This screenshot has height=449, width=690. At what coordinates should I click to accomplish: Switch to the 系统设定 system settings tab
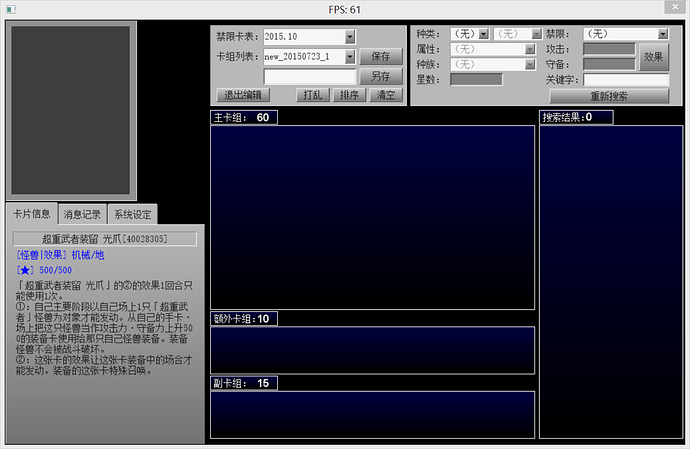pos(132,214)
